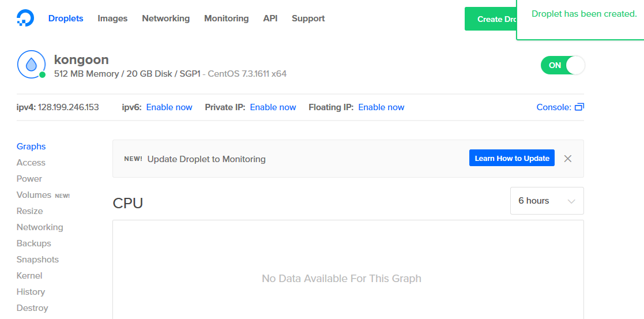The width and height of the screenshot is (644, 319).
Task: Open the Console window icon
Action: click(579, 107)
